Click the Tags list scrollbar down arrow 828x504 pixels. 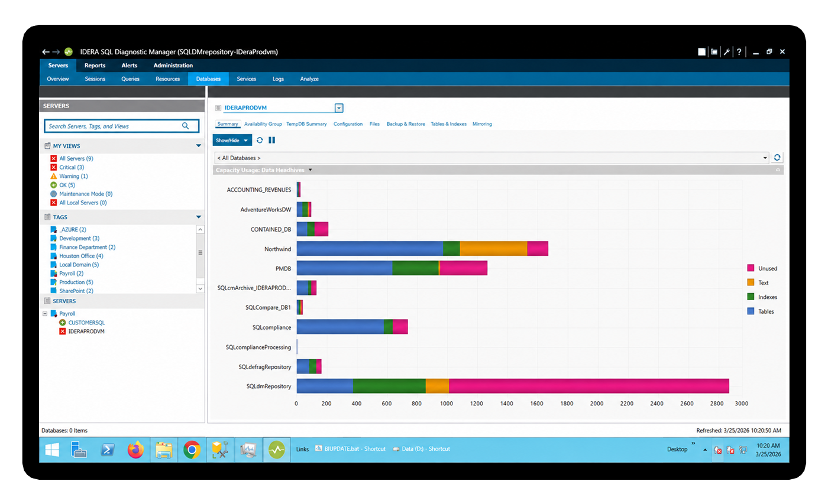tap(200, 288)
